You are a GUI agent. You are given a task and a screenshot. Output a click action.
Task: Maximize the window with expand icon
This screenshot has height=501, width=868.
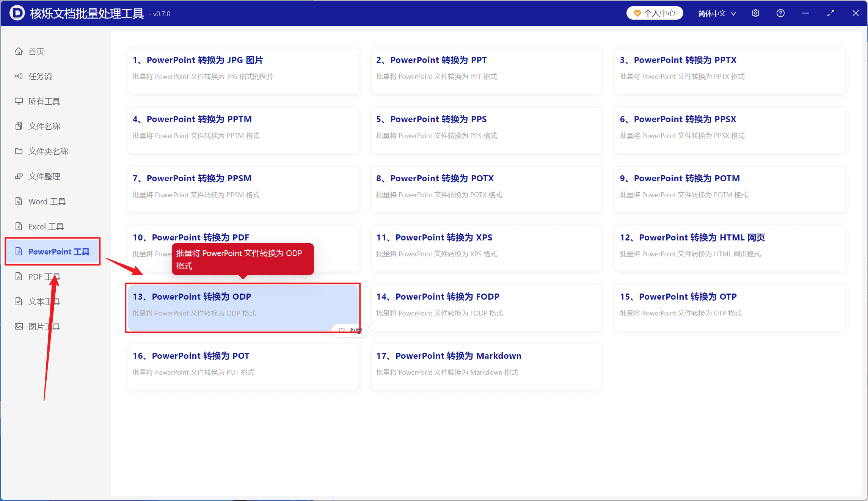[x=830, y=13]
